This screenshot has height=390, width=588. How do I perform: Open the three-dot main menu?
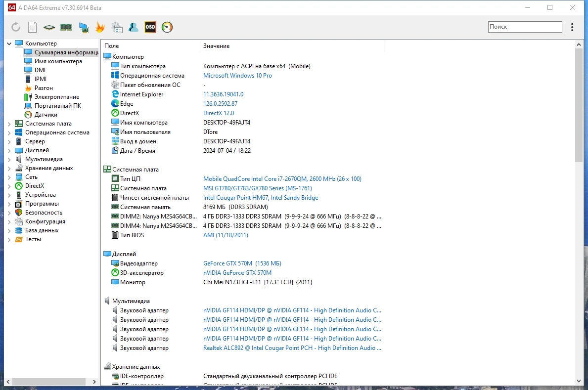pos(572,27)
